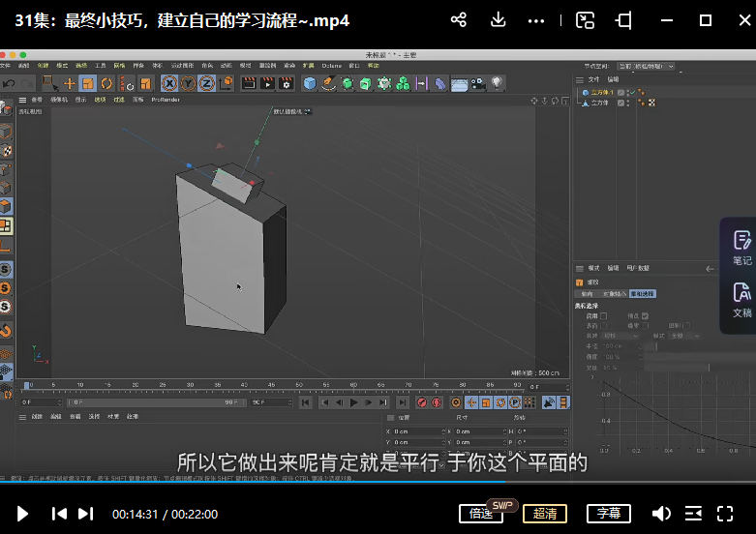
Task: Open the 用户数据 menu in attributes panel
Action: click(x=638, y=268)
